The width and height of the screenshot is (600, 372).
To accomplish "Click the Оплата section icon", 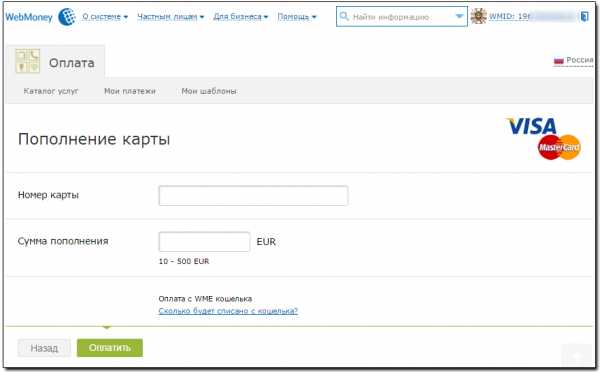I will [x=28, y=61].
